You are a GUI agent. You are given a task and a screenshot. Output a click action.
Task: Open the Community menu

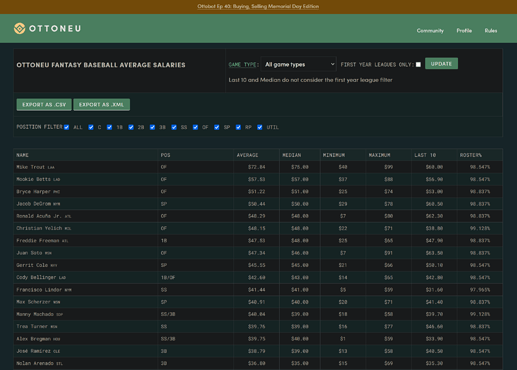[430, 31]
